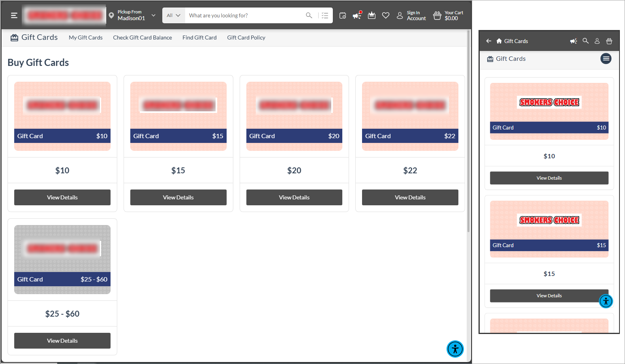Image resolution: width=625 pixels, height=364 pixels.
Task: Open Your Cart $0.00
Action: pos(454,15)
